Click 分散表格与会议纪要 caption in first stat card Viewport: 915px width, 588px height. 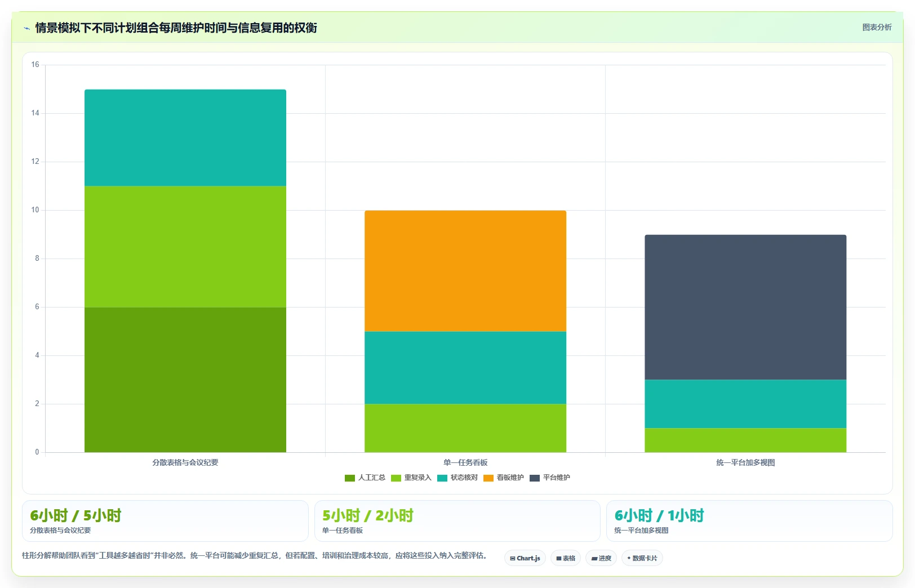(60, 531)
